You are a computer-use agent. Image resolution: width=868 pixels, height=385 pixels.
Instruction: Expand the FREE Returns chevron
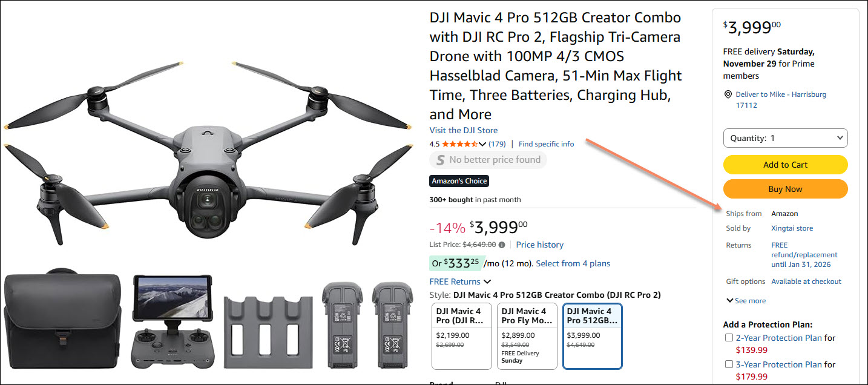[487, 282]
